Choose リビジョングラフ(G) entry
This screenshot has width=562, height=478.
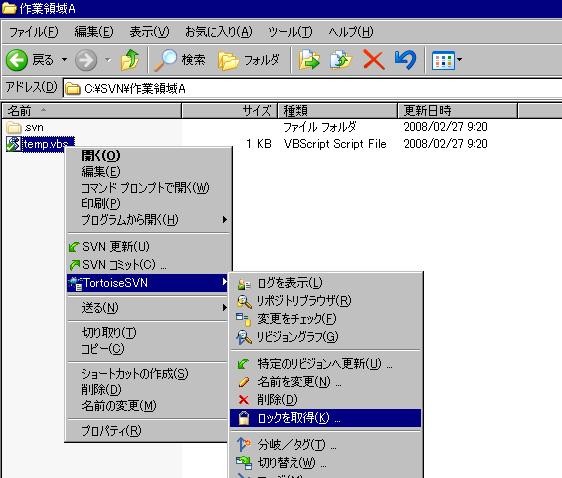325,337
